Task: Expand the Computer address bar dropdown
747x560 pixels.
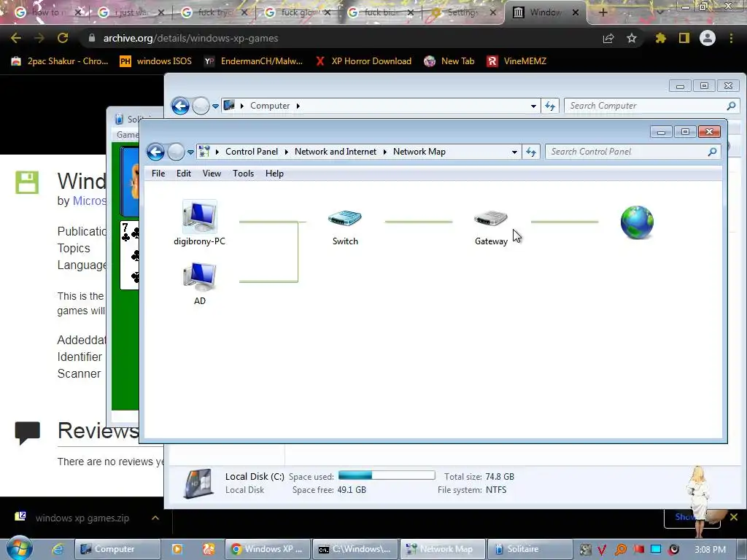Action: (533, 106)
